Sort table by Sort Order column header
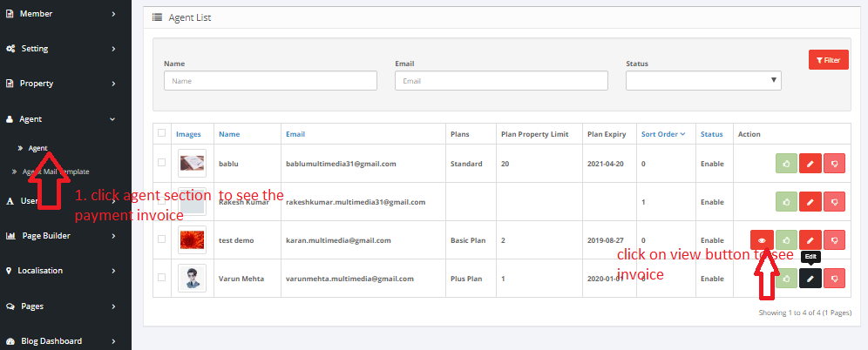The image size is (868, 350). [x=662, y=134]
